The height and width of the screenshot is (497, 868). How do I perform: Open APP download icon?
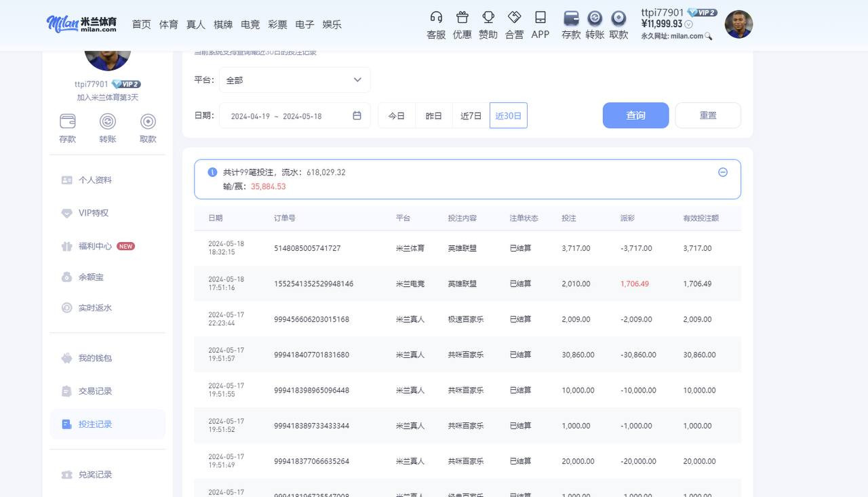coord(540,18)
